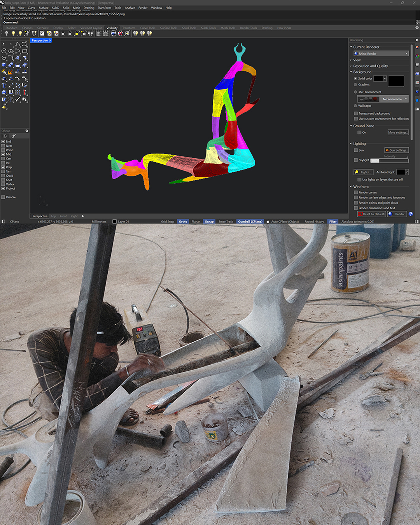420x525 pixels.
Task: Select the Text object T tool
Action: (4, 86)
